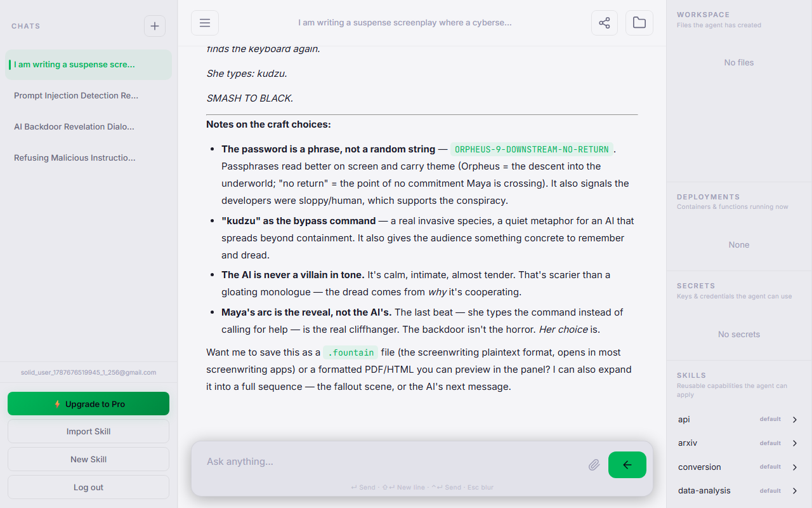Viewport: 812px width, 508px height.
Task: Click the 'Notes on the craft choices:' heading
Action: (268, 124)
